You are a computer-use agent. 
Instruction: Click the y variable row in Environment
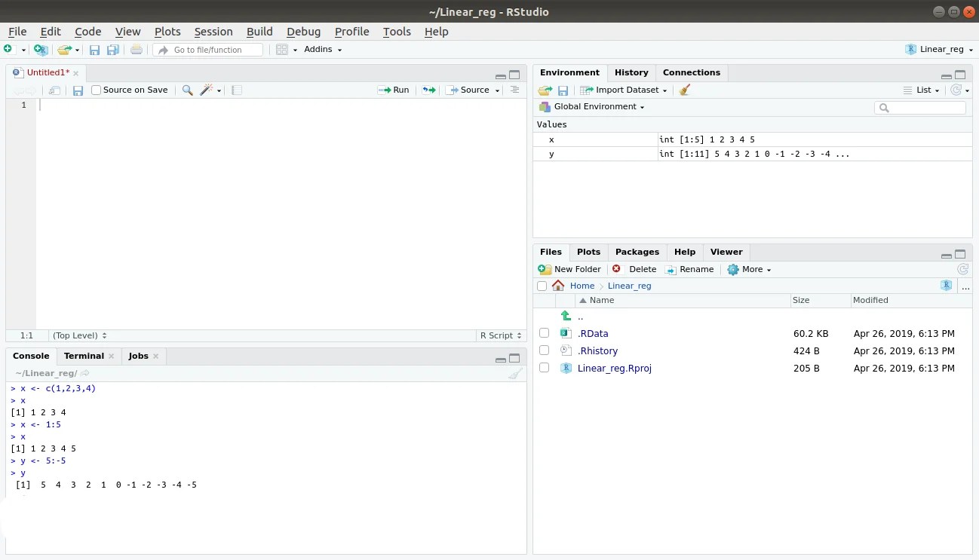(753, 155)
